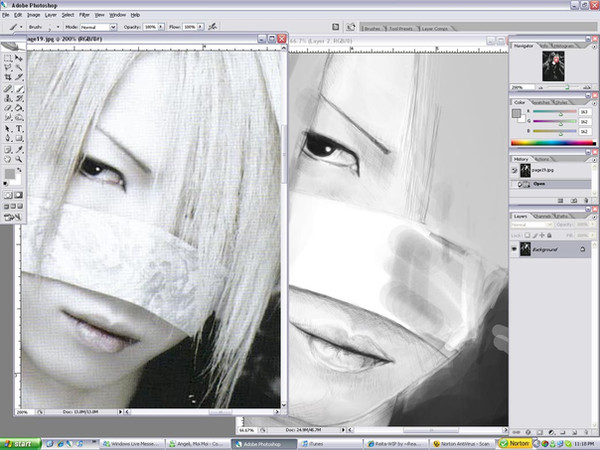This screenshot has width=600, height=450.
Task: Toggle Background layer visibility eye
Action: pos(514,249)
